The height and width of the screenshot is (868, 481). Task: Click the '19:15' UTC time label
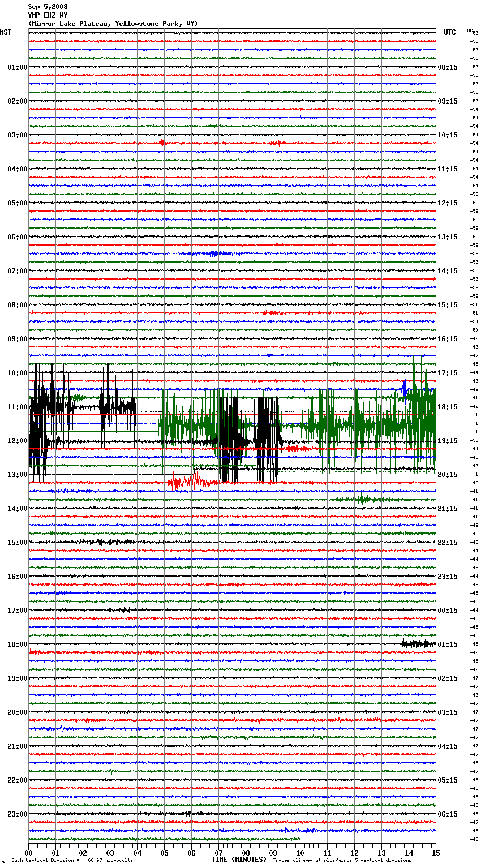[x=448, y=441]
